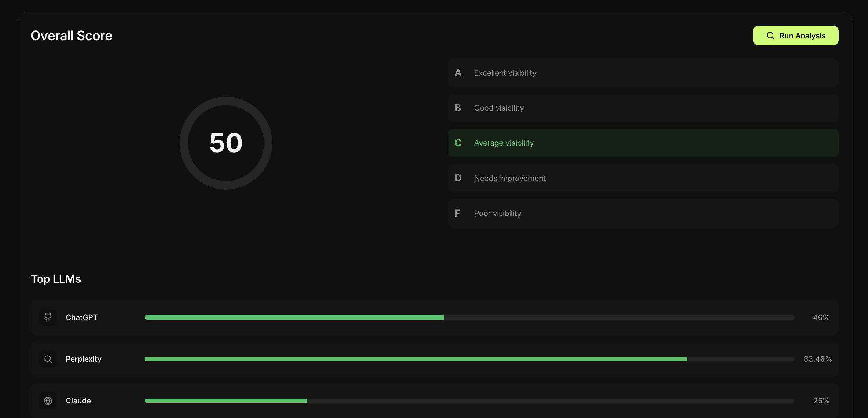Select the F Poor visibility row
This screenshot has width=868, height=418.
[643, 213]
